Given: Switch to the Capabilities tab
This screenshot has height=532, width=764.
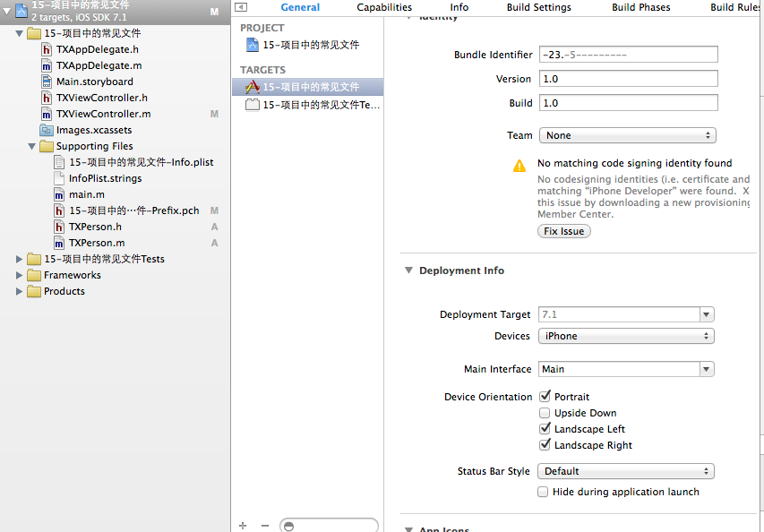Looking at the screenshot, I should click(384, 7).
